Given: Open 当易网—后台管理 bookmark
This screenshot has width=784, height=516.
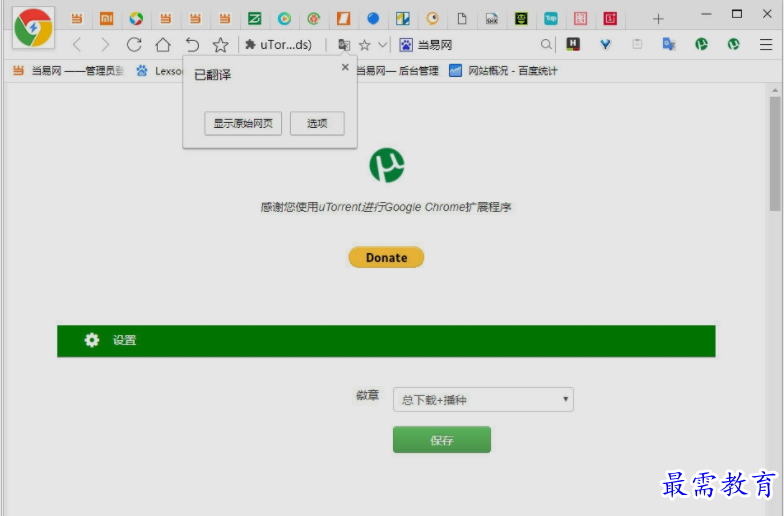Looking at the screenshot, I should click(398, 71).
